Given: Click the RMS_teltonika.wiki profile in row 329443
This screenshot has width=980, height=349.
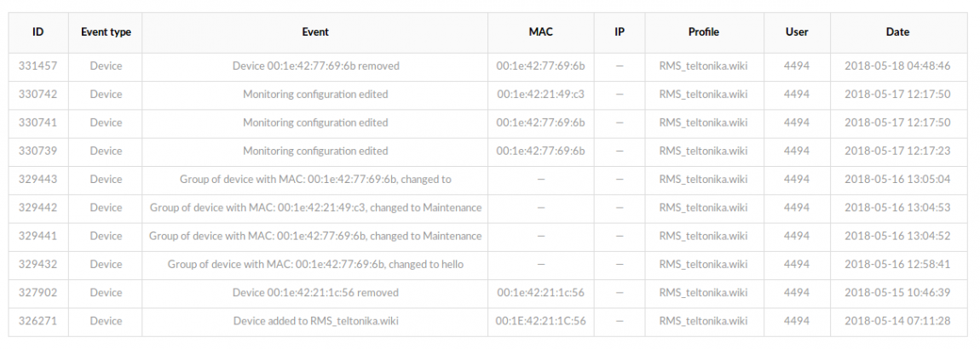Looking at the screenshot, I should point(703,179).
